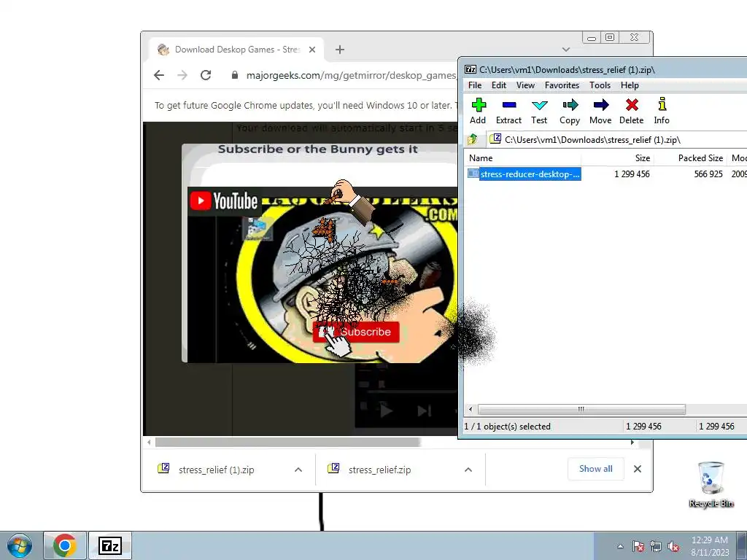747x560 pixels.
Task: Click the dimmed video next-track button
Action: pos(424,411)
